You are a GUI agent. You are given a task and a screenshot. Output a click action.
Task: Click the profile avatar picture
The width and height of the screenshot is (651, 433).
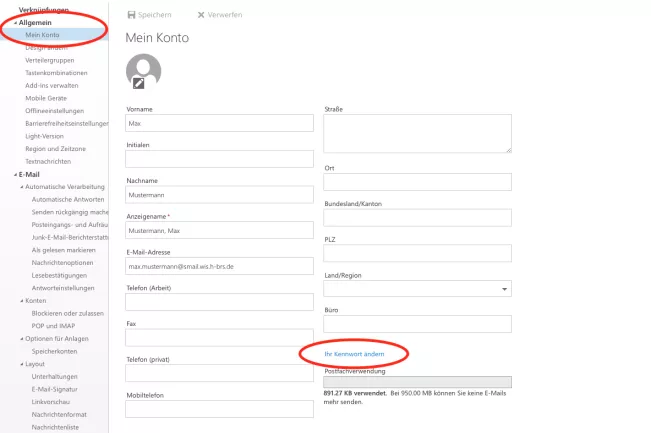pyautogui.click(x=144, y=70)
